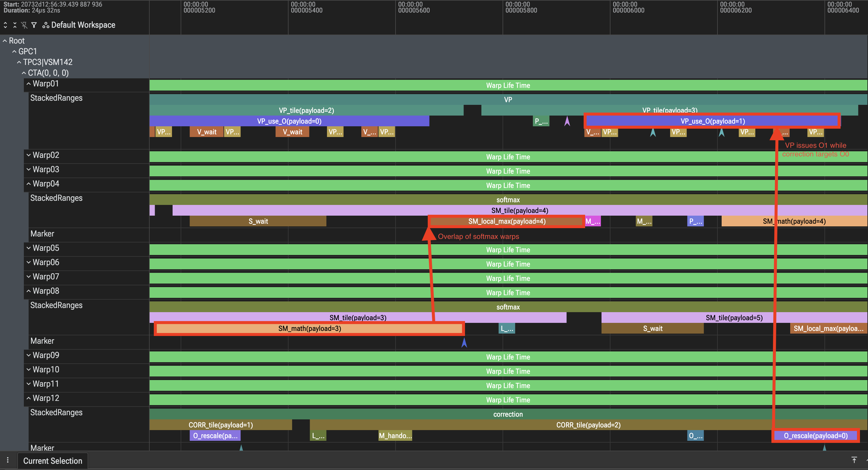Collapse the Warp08 row
Viewport: 868px width, 470px height.
[x=29, y=291]
